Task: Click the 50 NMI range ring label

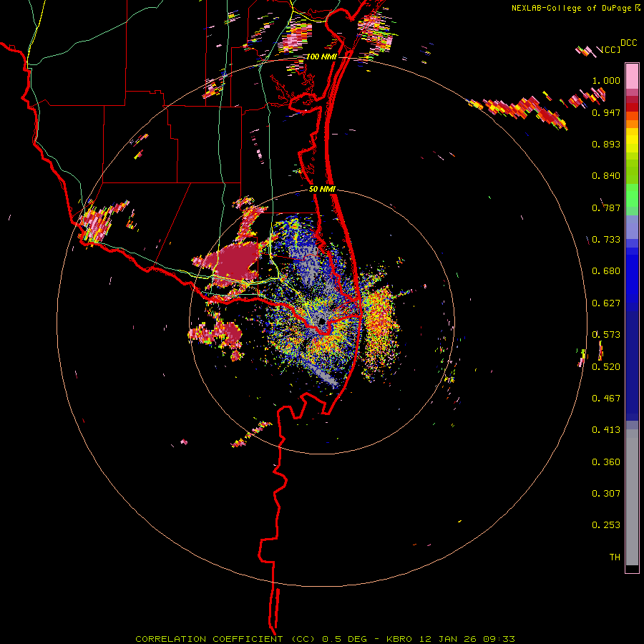Action: click(x=322, y=190)
